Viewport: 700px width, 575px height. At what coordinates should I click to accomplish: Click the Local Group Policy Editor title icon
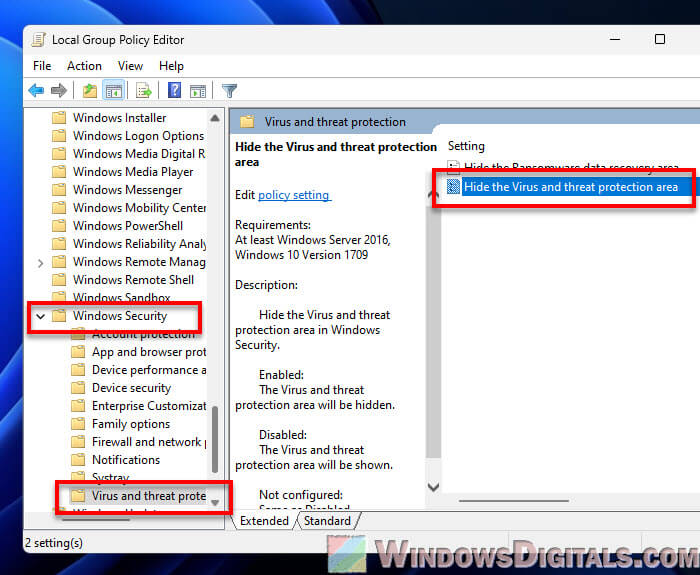coord(38,40)
